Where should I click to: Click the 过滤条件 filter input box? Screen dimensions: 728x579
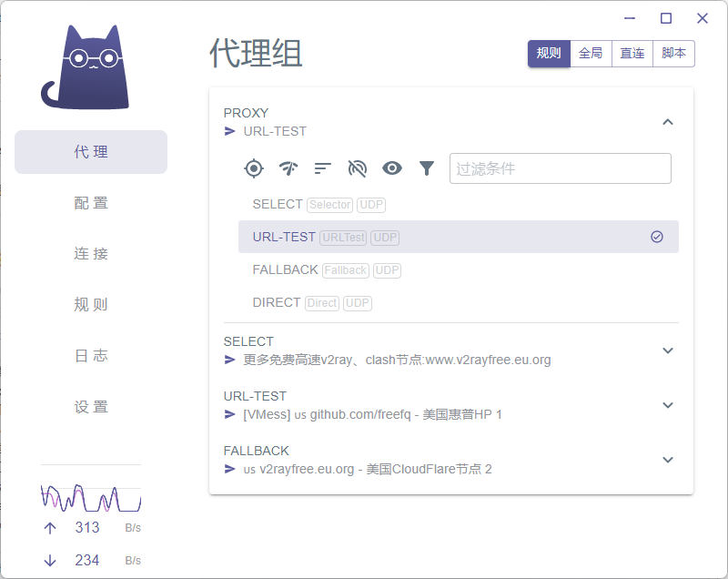click(560, 168)
